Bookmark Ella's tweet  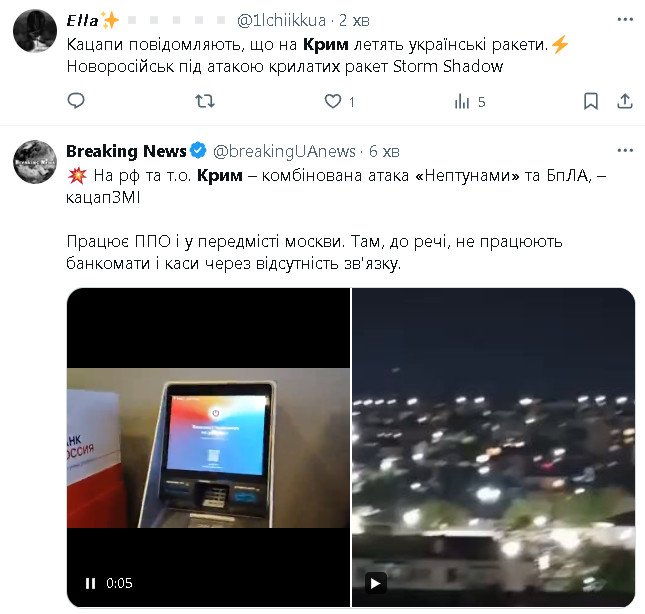pos(591,101)
